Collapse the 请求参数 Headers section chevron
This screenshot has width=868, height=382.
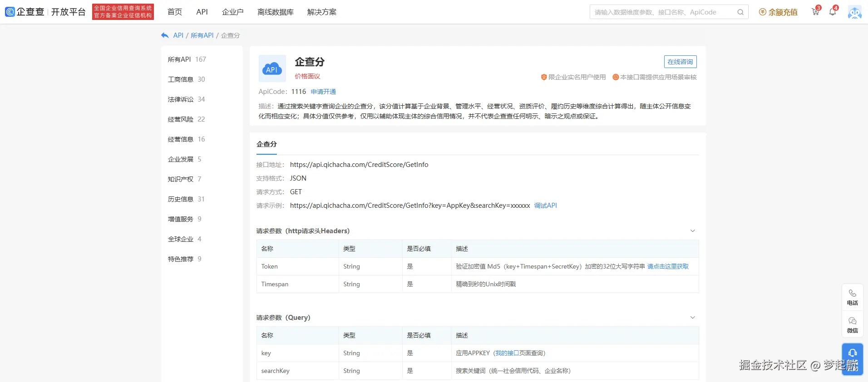pyautogui.click(x=693, y=231)
